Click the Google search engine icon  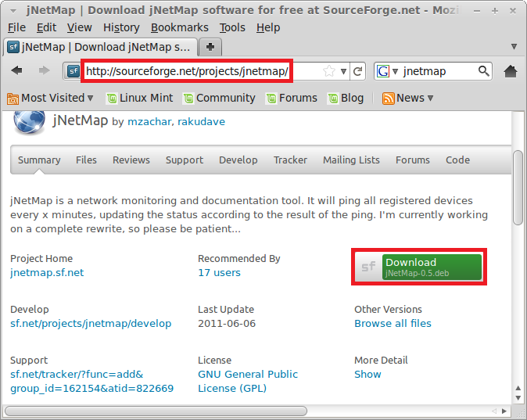coord(383,71)
